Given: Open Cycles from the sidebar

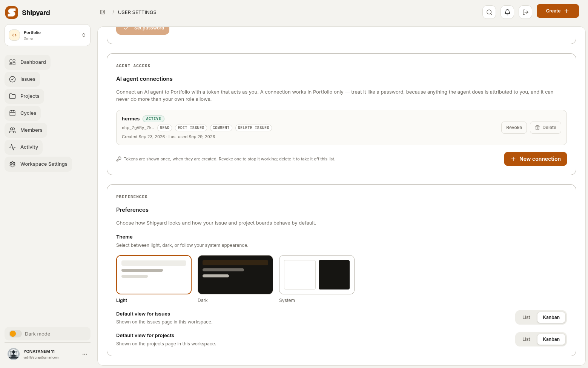Looking at the screenshot, I should point(23,113).
